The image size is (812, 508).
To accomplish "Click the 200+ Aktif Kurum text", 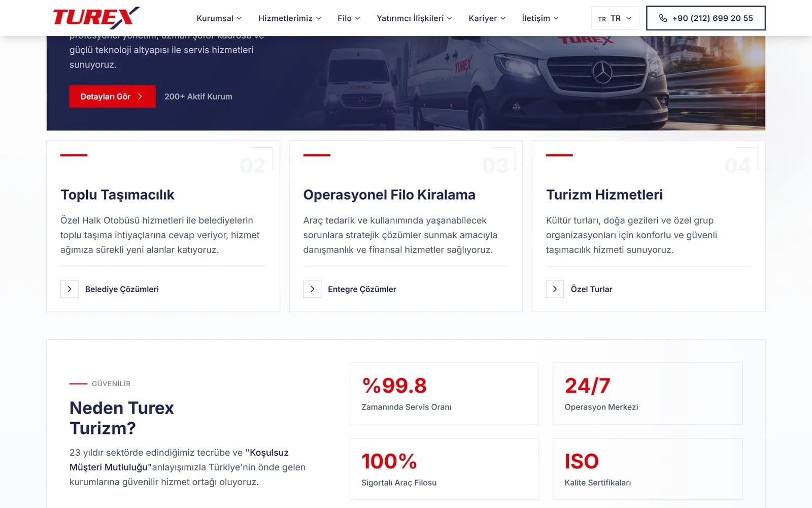I will pyautogui.click(x=198, y=97).
